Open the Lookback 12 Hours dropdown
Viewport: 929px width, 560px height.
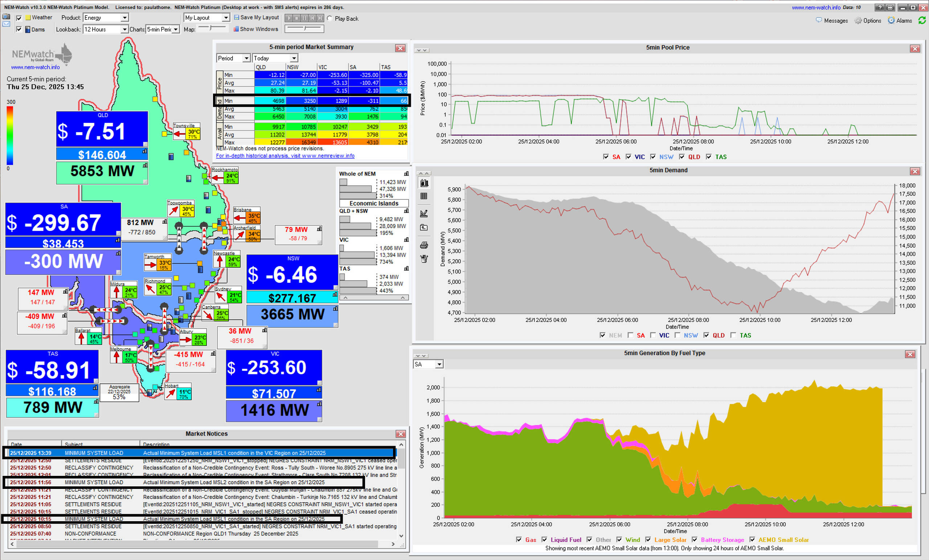124,29
